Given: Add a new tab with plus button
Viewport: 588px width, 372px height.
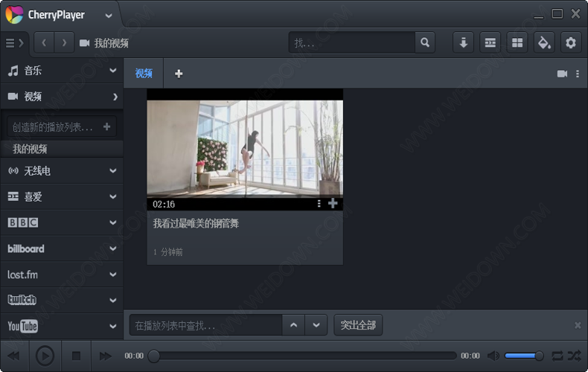Looking at the screenshot, I should pos(179,74).
